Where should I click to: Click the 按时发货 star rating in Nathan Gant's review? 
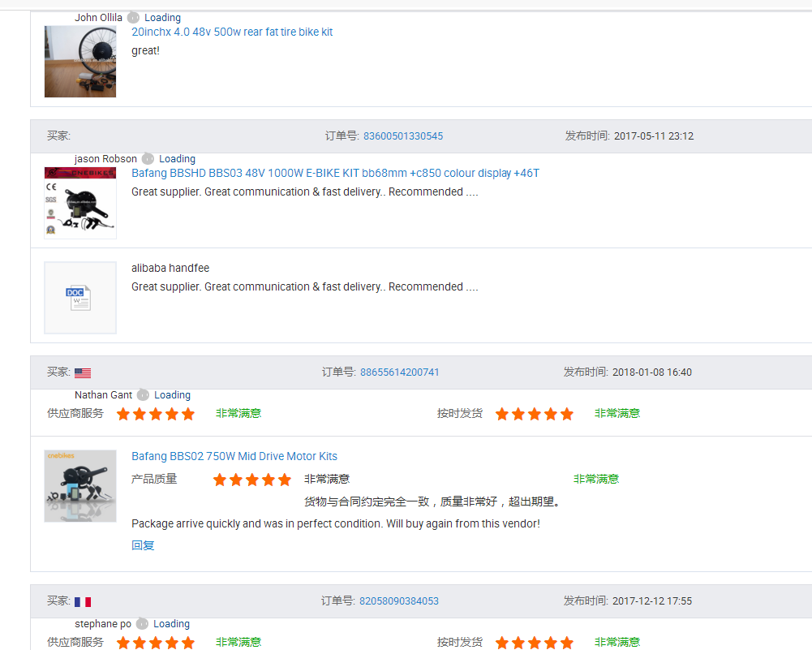coord(535,414)
